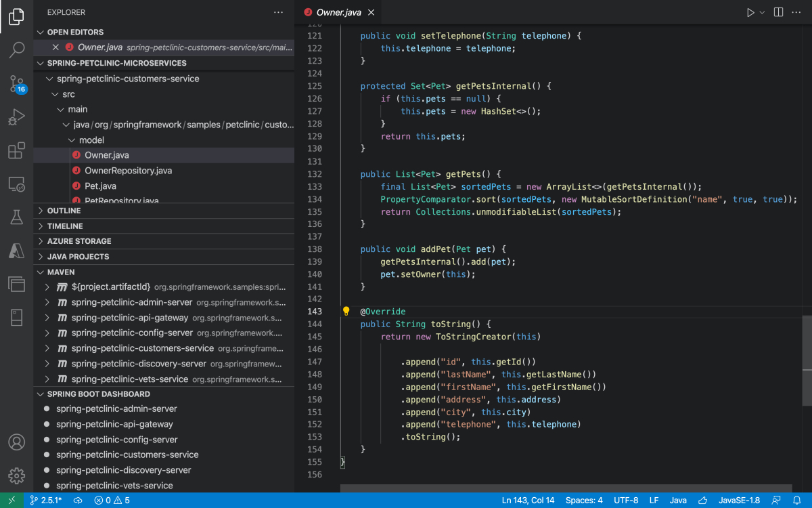Open the Testing flask icon

point(16,217)
